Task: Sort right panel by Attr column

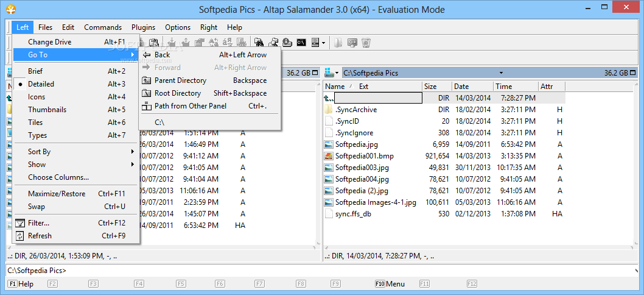Action: 551,87
